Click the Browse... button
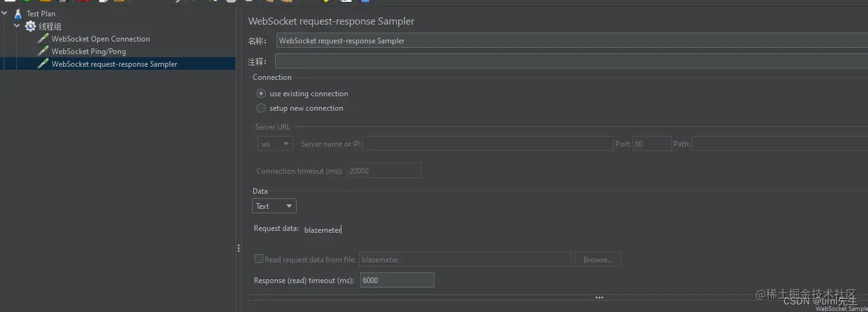The height and width of the screenshot is (312, 868). coord(598,259)
